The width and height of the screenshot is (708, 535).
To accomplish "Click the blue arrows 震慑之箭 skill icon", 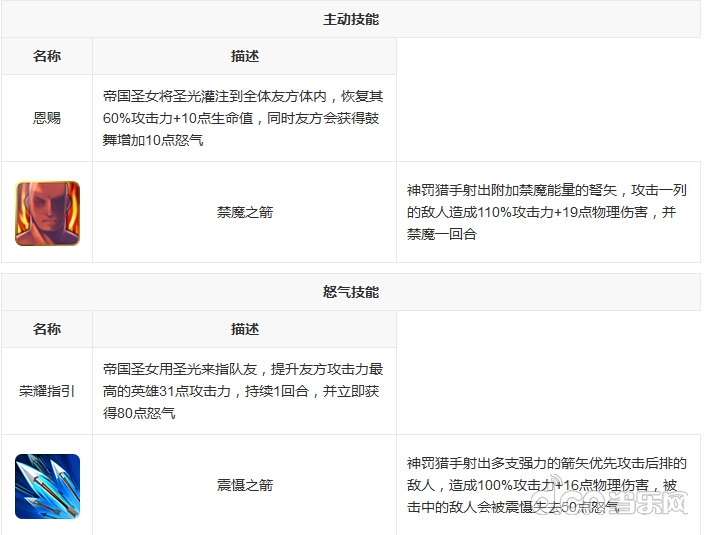I will tap(47, 486).
